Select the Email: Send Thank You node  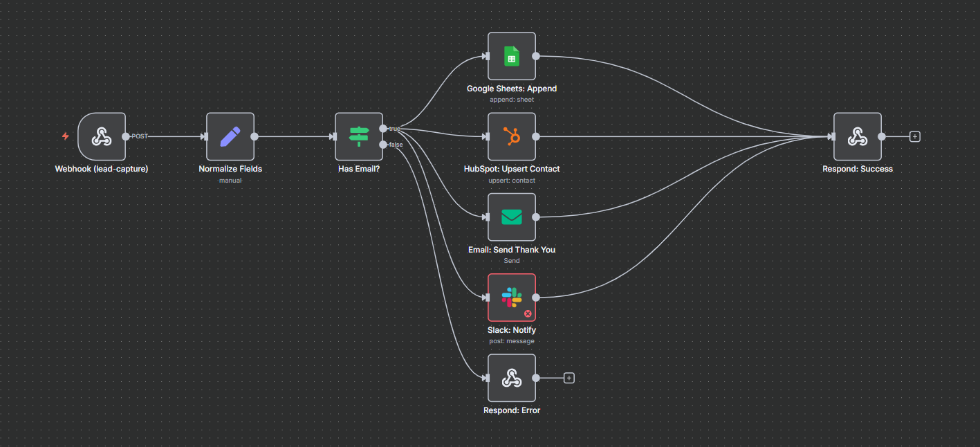click(x=512, y=217)
